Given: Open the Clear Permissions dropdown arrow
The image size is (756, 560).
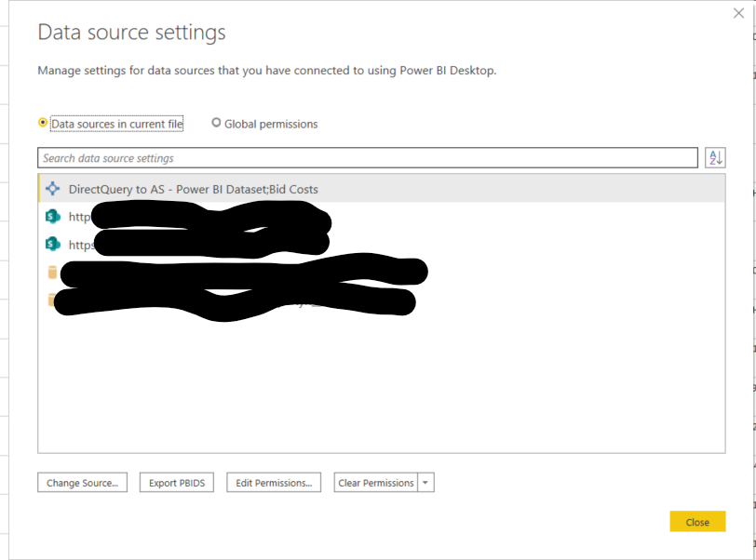Looking at the screenshot, I should point(425,483).
